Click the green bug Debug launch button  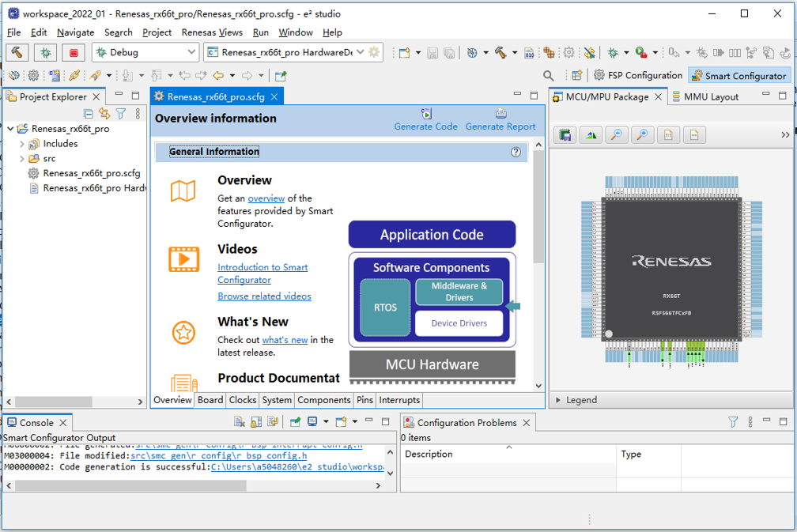pos(45,52)
